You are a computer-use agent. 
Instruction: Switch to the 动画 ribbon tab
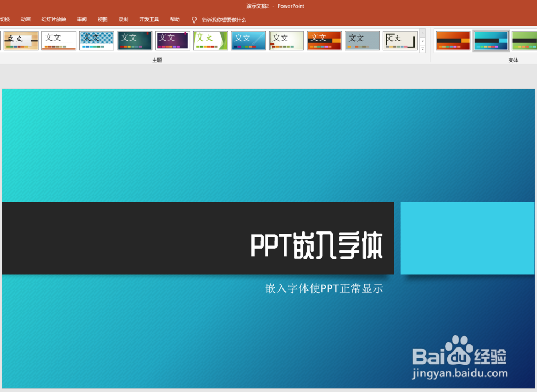(x=25, y=19)
